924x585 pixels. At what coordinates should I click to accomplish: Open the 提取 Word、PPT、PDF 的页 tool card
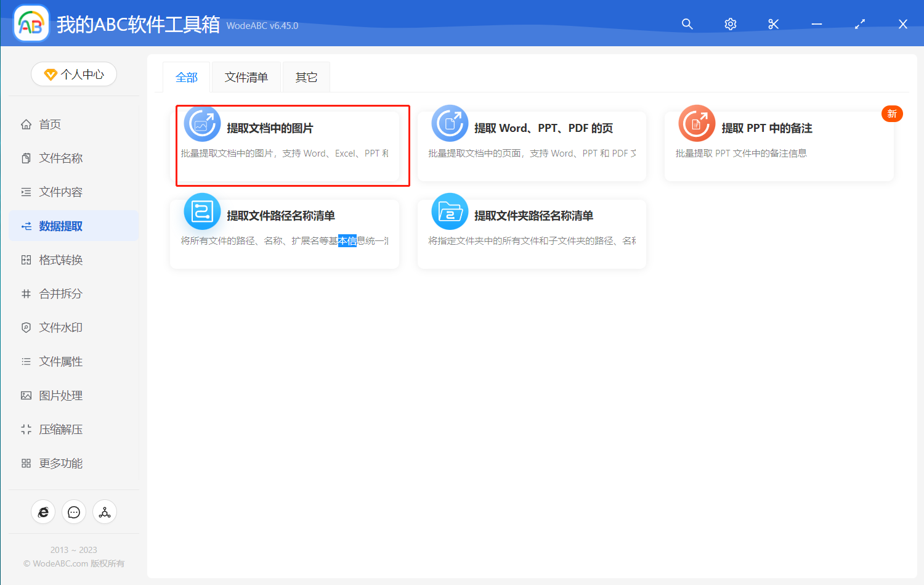coord(531,145)
